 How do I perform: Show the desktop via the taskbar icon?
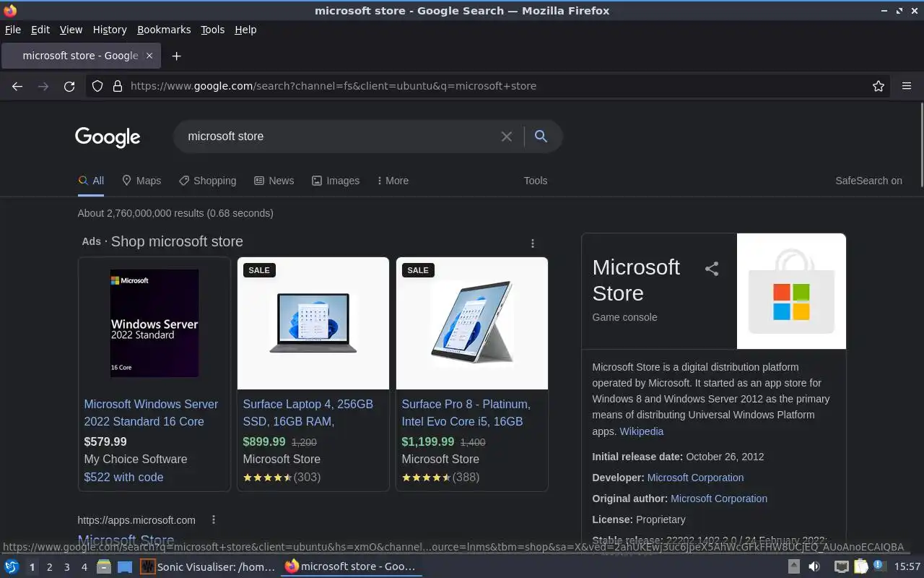125,567
